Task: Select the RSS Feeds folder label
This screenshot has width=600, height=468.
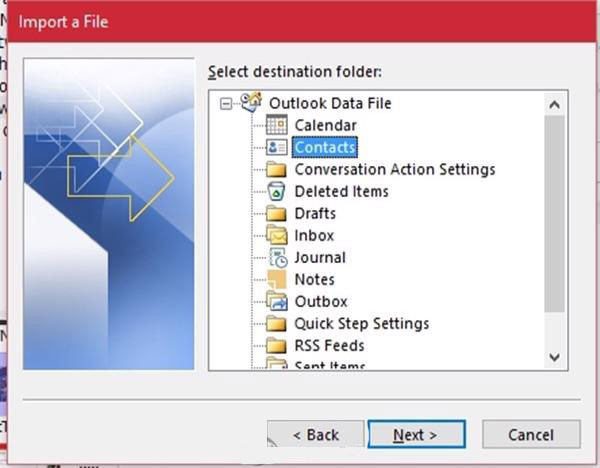Action: click(329, 346)
